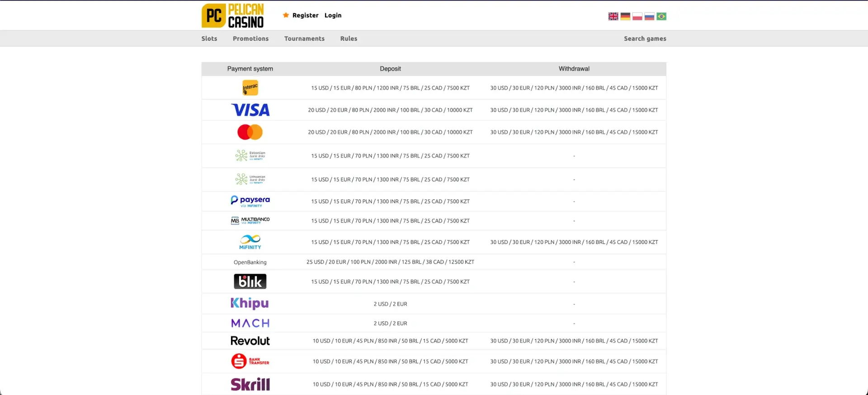Select the Skrill withdrawal limits cell
868x395 pixels.
point(574,384)
